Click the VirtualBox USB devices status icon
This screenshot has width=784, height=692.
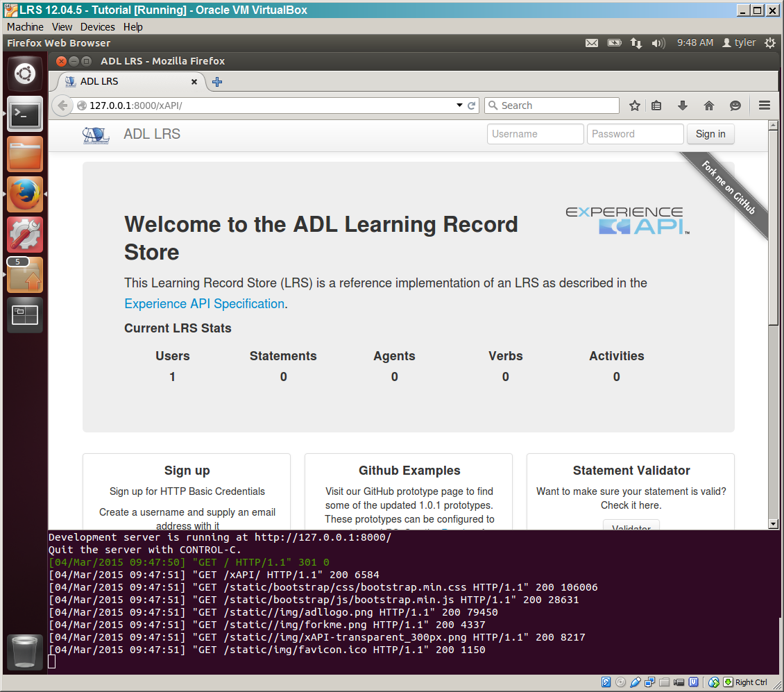[636, 682]
